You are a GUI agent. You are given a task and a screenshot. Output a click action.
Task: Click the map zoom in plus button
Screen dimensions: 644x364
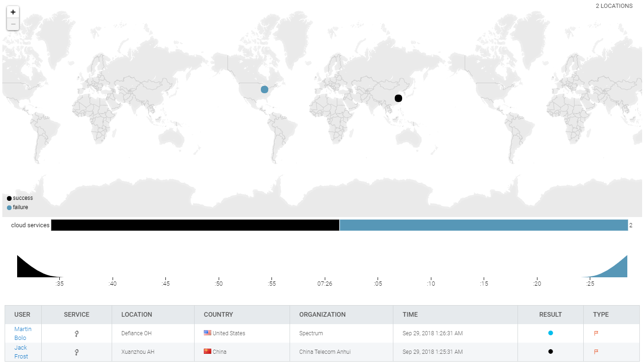[13, 12]
